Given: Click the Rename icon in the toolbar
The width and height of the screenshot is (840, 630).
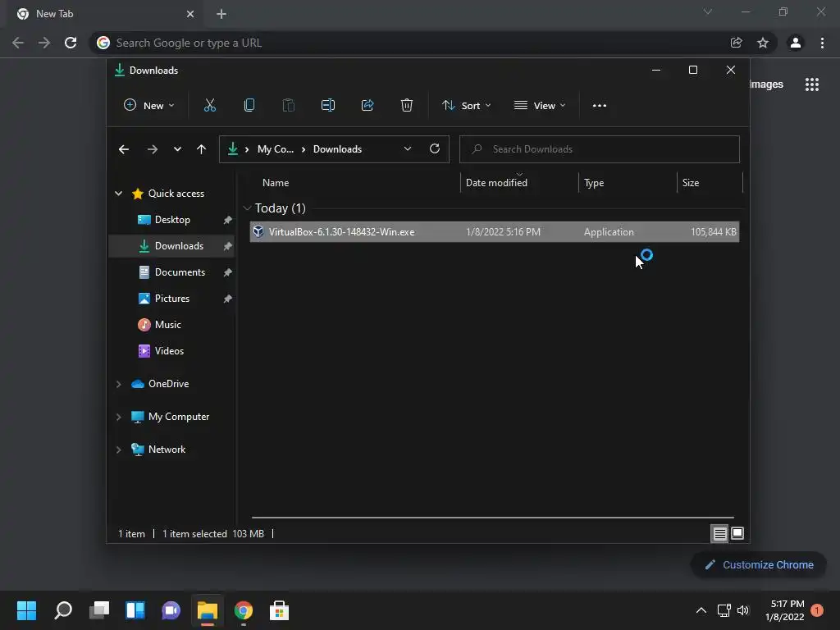Looking at the screenshot, I should [x=328, y=106].
